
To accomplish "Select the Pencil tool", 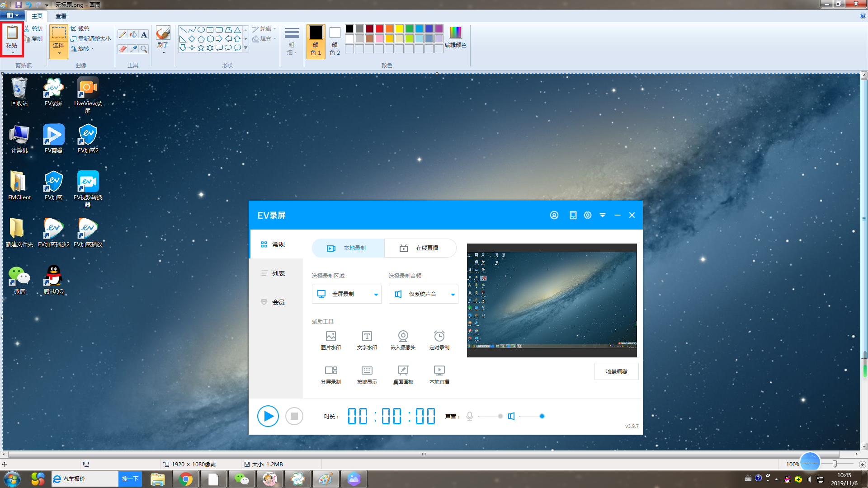I will (x=123, y=35).
